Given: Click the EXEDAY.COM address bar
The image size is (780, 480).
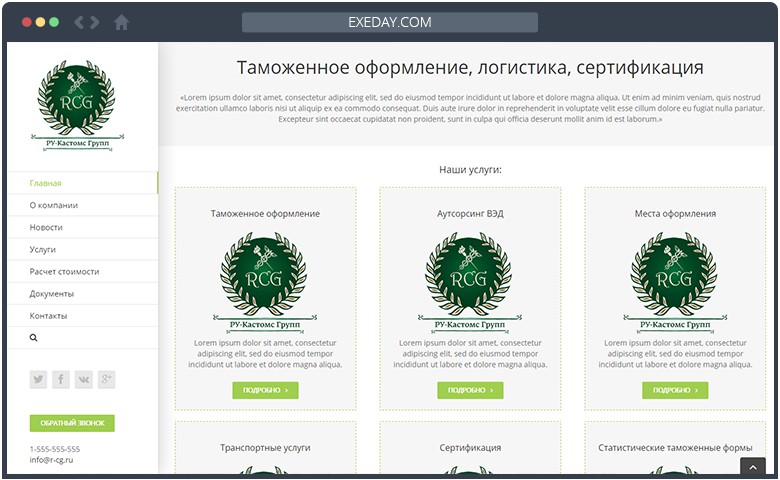Looking at the screenshot, I should [390, 22].
